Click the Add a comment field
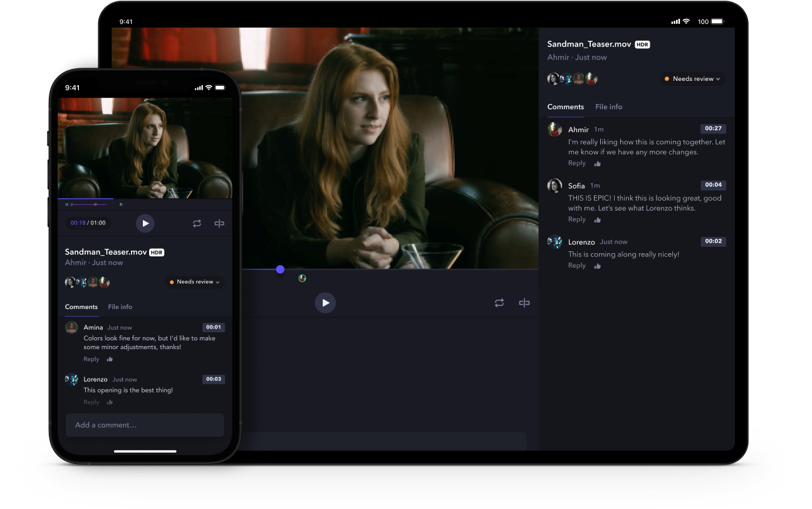Screen dimensions: 812x509 pos(145,425)
